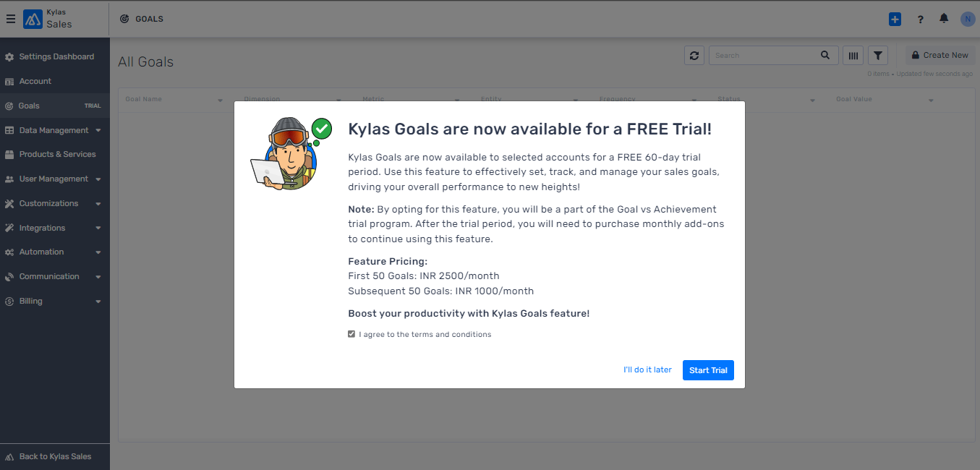The width and height of the screenshot is (980, 470).
Task: Click the User Management people icon
Action: [x=9, y=179]
